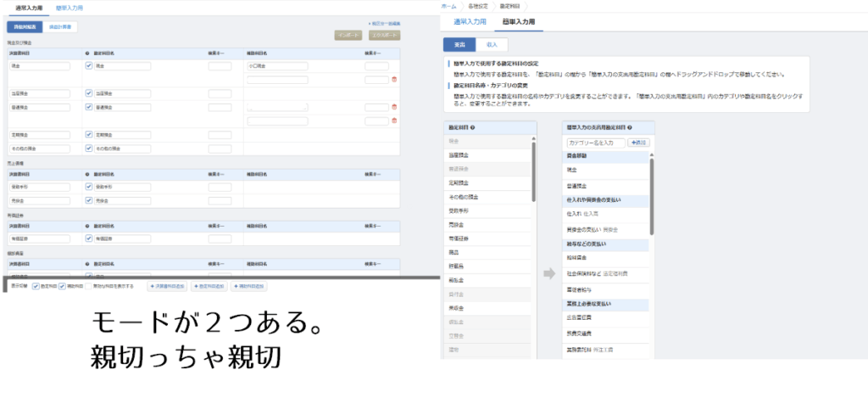Click the help icon beside 勘定科目名 header
Image resolution: width=868 pixels, height=398 pixels.
[88, 53]
